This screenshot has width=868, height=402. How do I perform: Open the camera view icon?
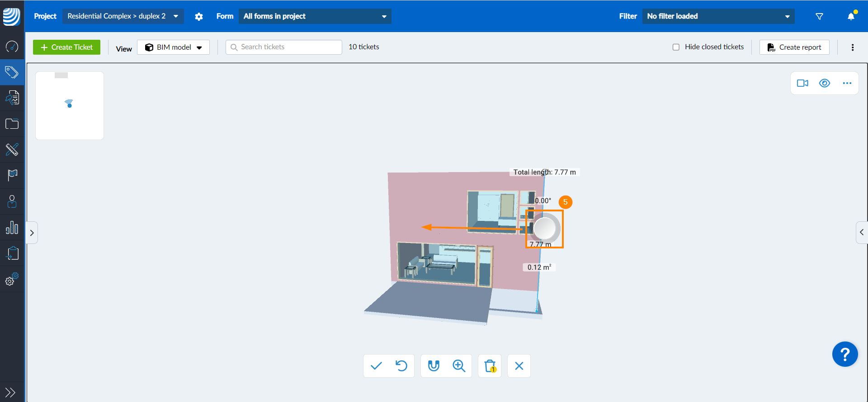(802, 83)
